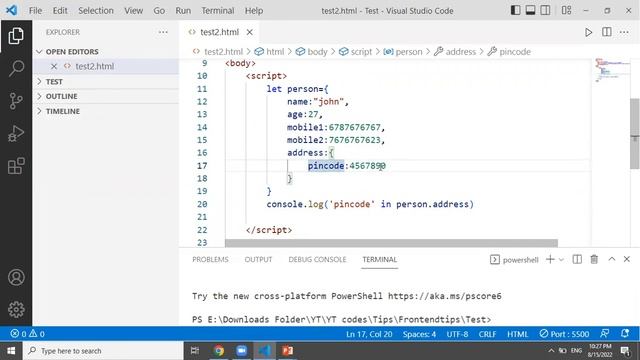Change encoding via UTF-8 status item
The width and height of the screenshot is (640, 360).
[457, 334]
